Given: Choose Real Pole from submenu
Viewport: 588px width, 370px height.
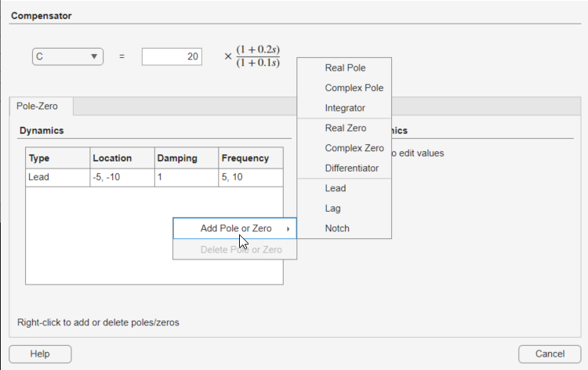Looking at the screenshot, I should pos(345,68).
